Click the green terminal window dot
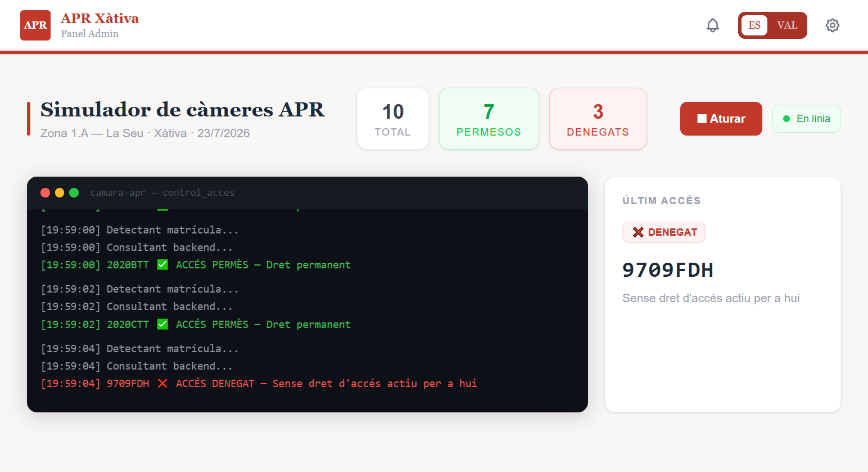Viewport: 868px width, 472px height. [x=74, y=193]
